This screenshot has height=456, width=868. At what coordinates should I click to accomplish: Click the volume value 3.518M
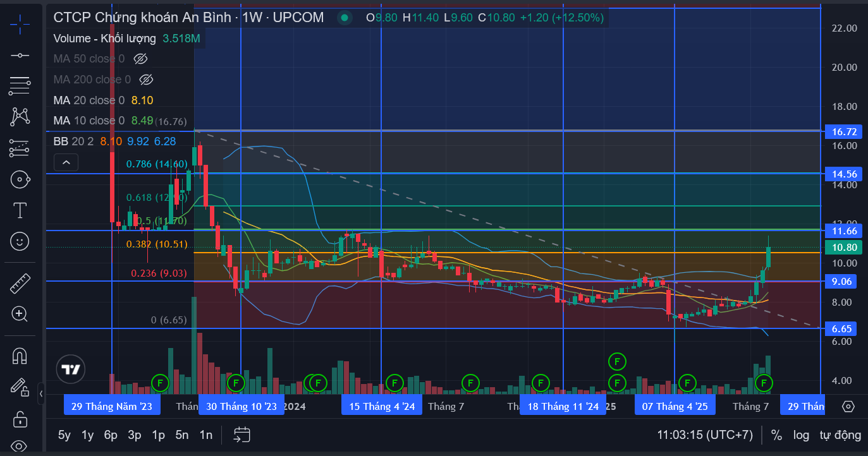[181, 39]
